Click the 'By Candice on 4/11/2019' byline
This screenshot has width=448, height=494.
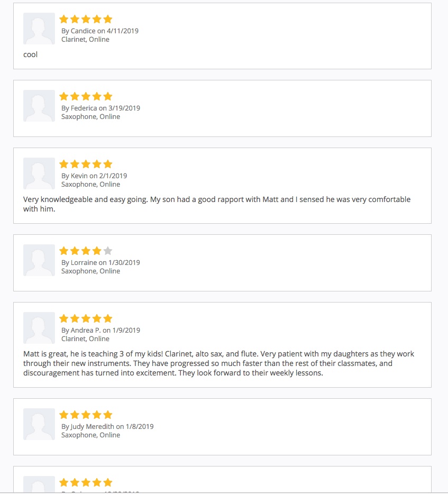tap(100, 31)
